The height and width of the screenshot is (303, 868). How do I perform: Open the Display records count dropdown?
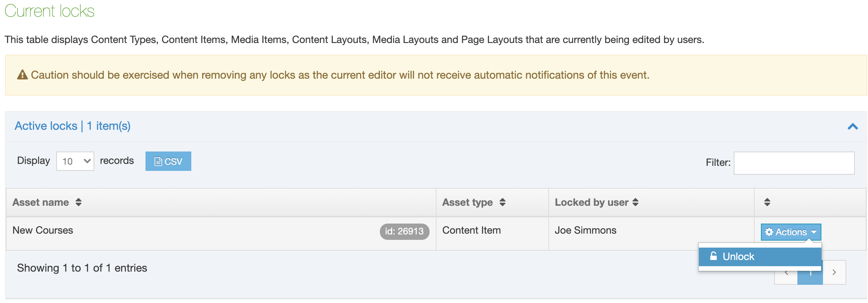[75, 161]
